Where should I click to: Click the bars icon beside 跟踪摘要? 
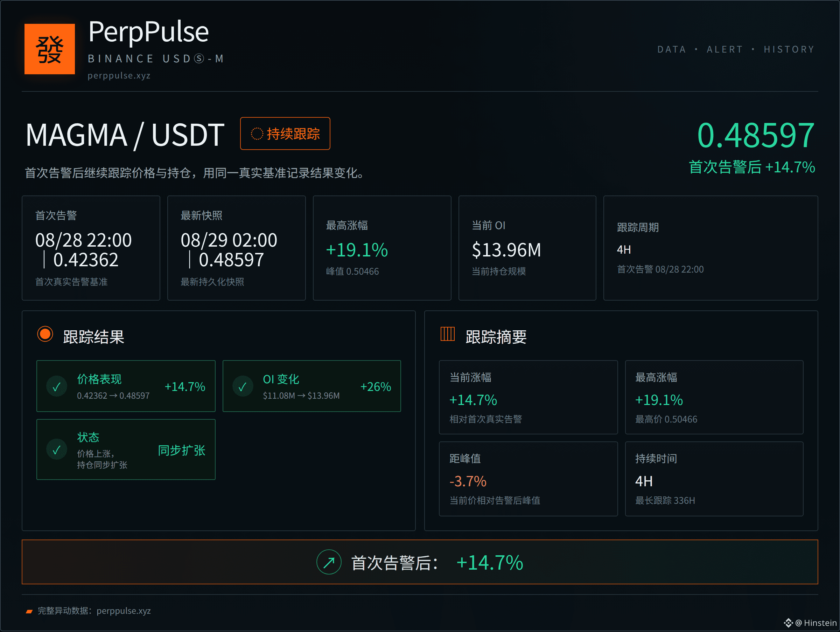click(x=447, y=334)
